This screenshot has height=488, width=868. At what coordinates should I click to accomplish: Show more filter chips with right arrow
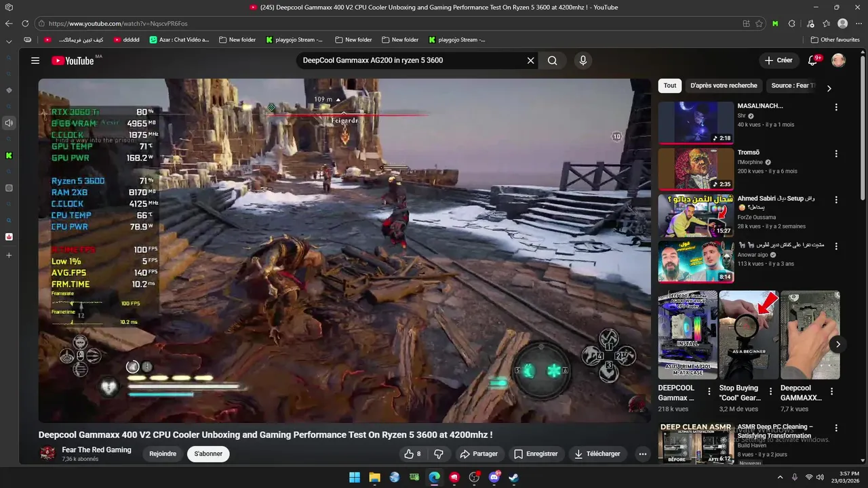coord(829,88)
